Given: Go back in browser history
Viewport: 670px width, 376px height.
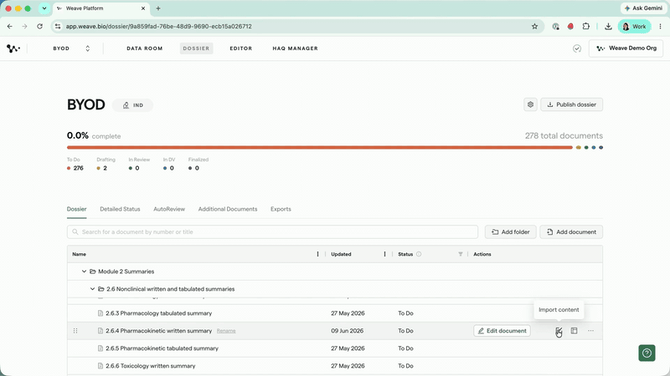Looking at the screenshot, I should (10, 26).
